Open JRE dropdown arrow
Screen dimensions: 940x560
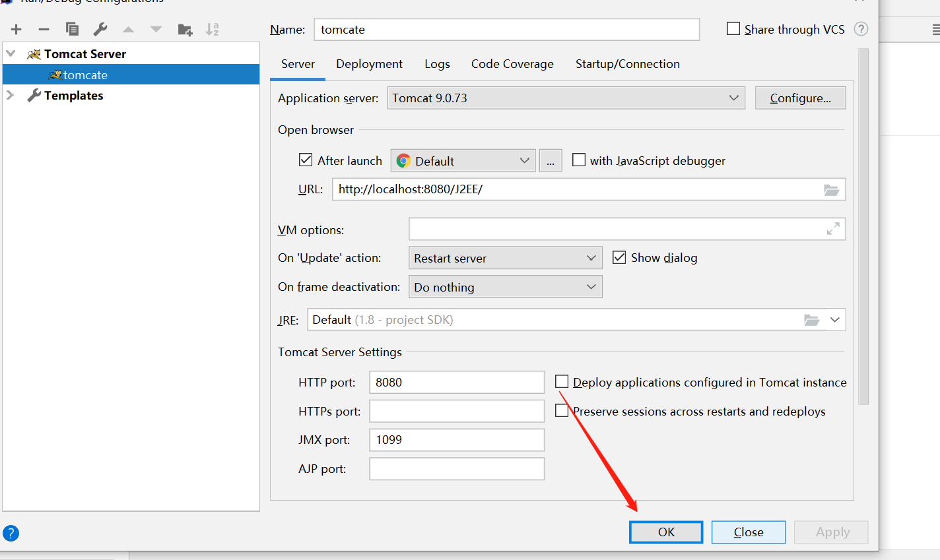[x=835, y=320]
